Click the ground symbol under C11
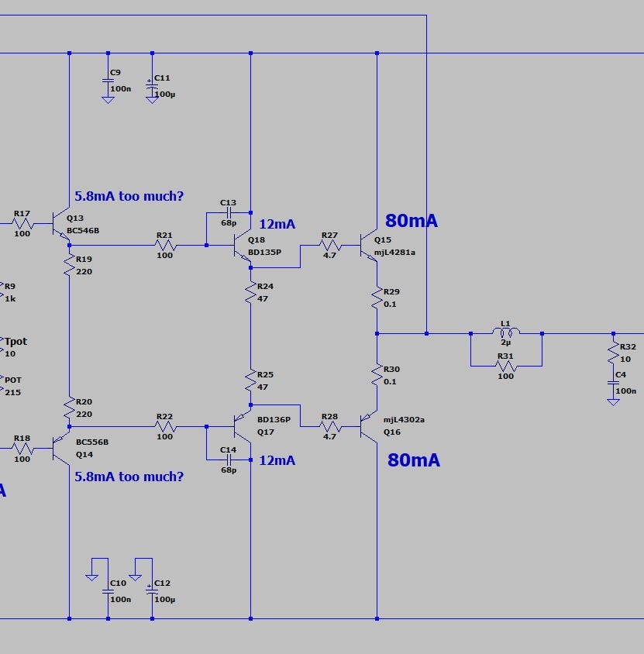The height and width of the screenshot is (654, 644). (x=152, y=101)
